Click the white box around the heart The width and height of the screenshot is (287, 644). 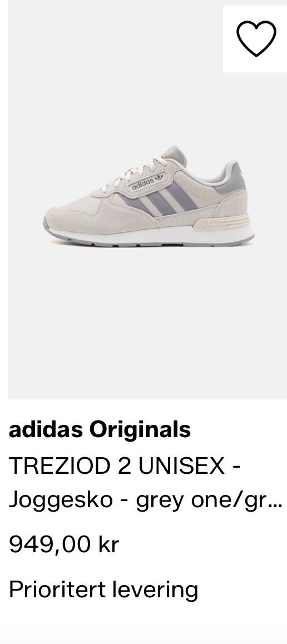tap(255, 38)
